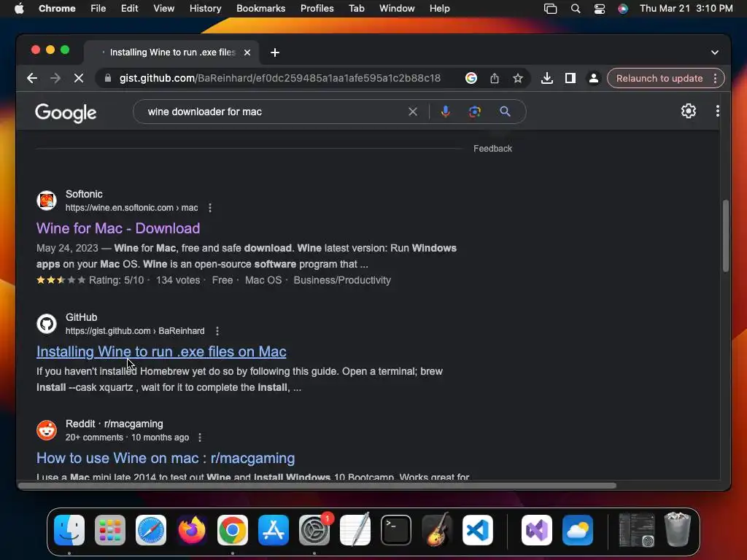Open Google quick settings gear
Viewport: 747px width, 560px height.
point(689,111)
